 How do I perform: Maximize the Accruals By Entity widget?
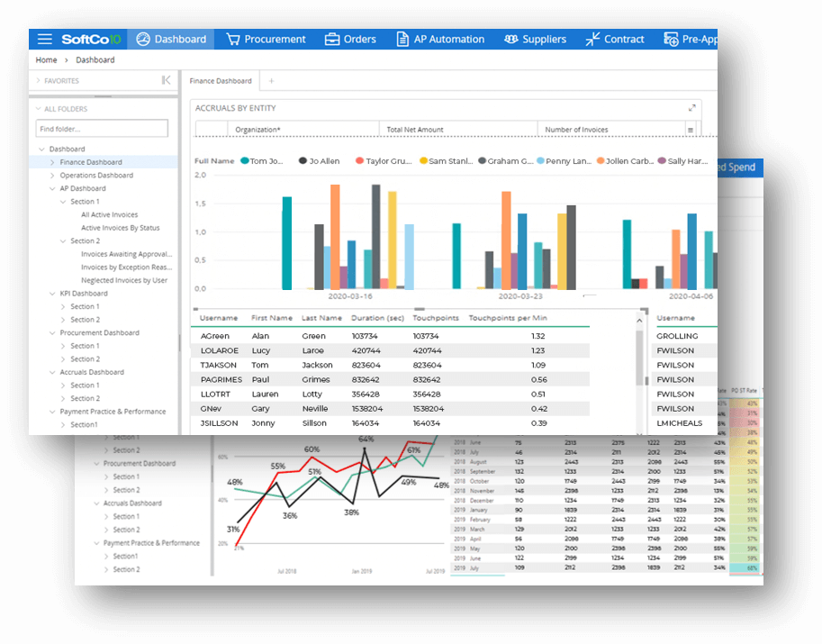coord(691,108)
